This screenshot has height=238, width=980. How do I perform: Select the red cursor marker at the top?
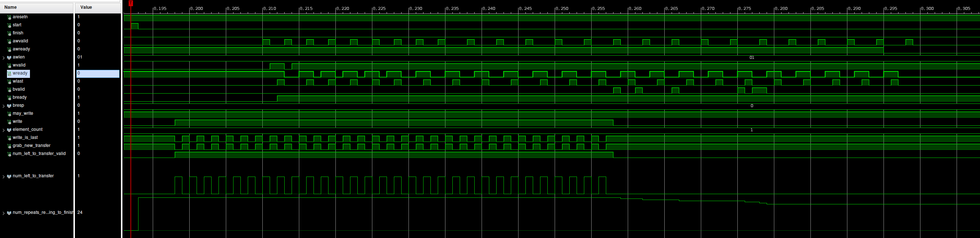click(x=131, y=3)
